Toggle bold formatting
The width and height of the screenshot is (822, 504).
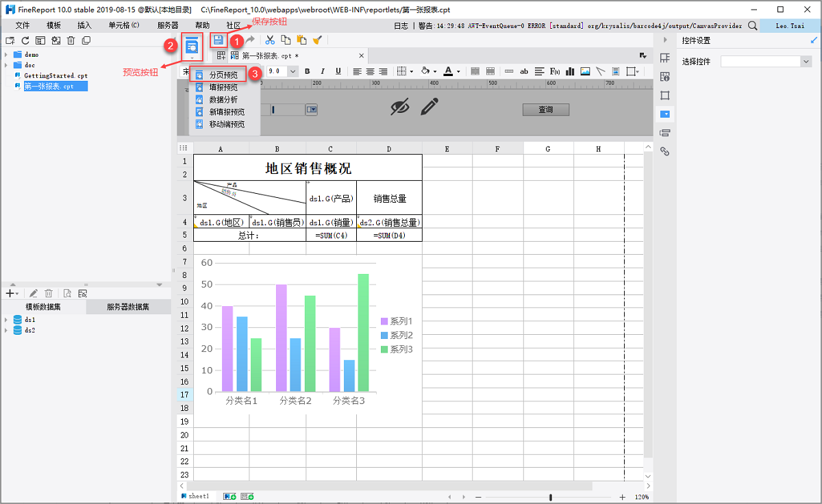[307, 71]
